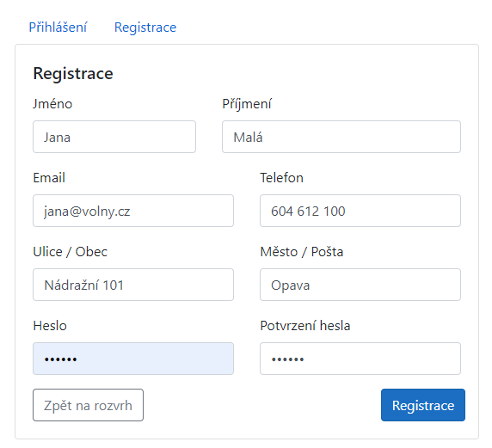Submit with the blue Registrace button
This screenshot has width=492, height=448.
click(x=423, y=405)
